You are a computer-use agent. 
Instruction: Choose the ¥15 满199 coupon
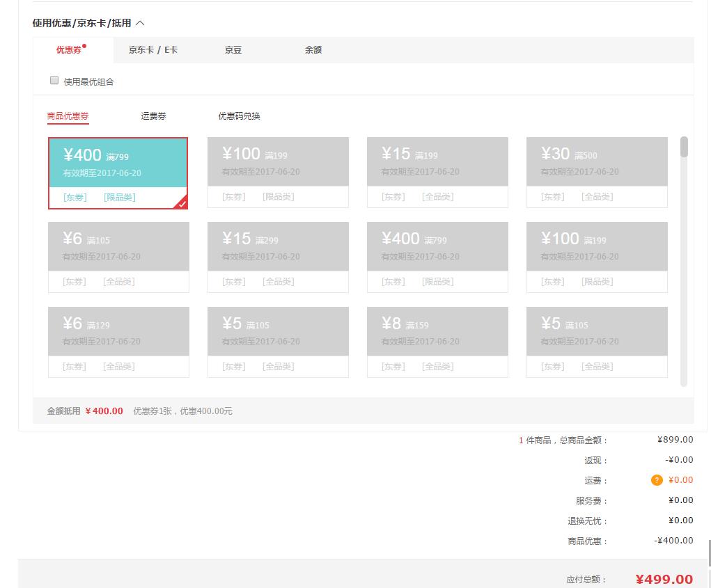[x=437, y=173]
